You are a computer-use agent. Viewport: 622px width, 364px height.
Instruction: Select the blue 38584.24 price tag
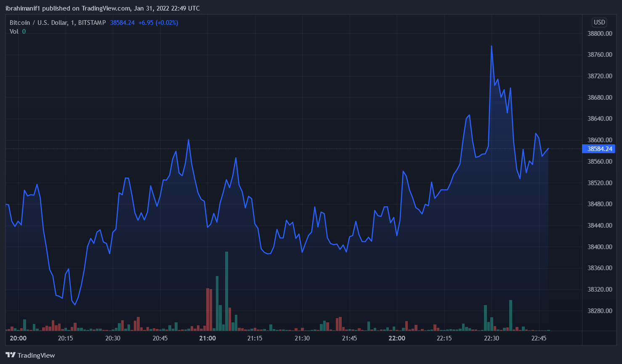point(599,149)
